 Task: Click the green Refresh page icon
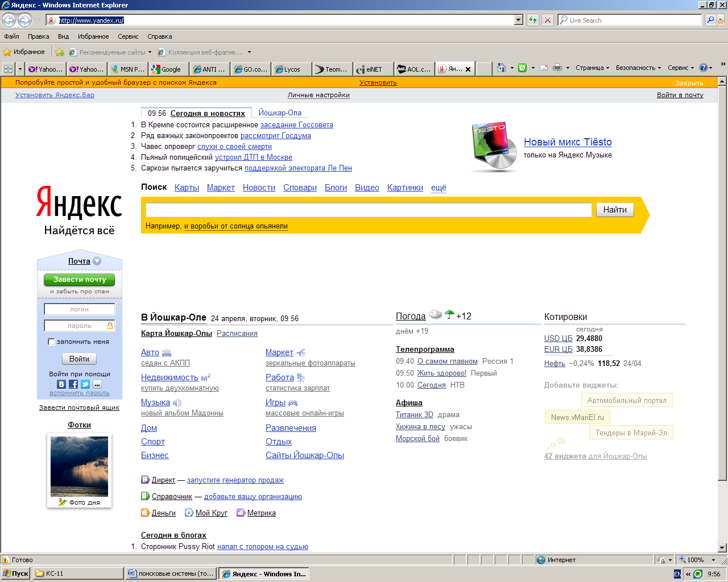coord(533,20)
